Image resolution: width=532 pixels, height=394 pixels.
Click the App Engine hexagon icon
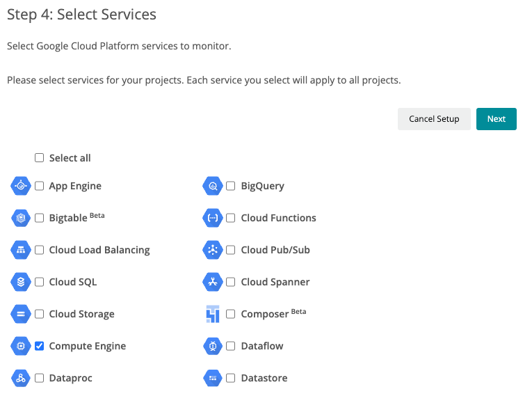[21, 186]
